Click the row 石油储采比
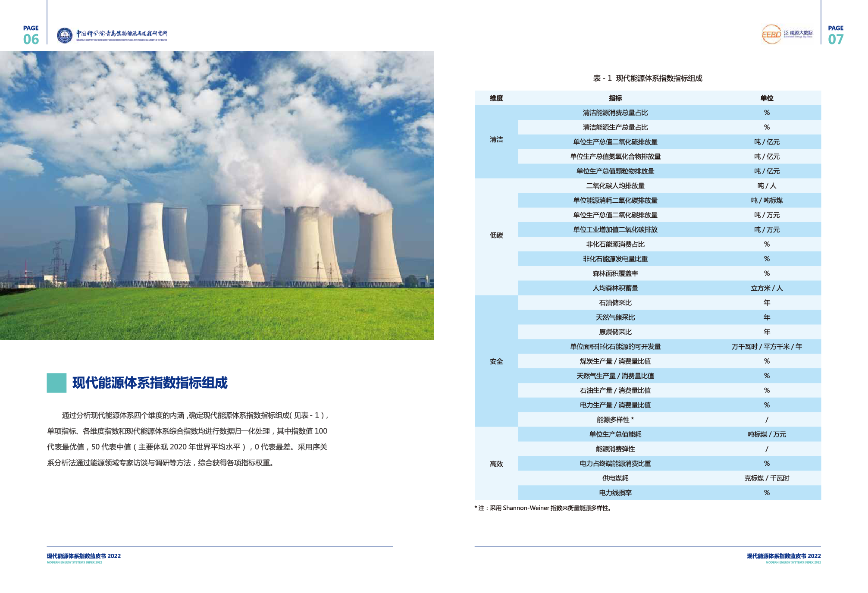The width and height of the screenshot is (868, 593). (669, 303)
